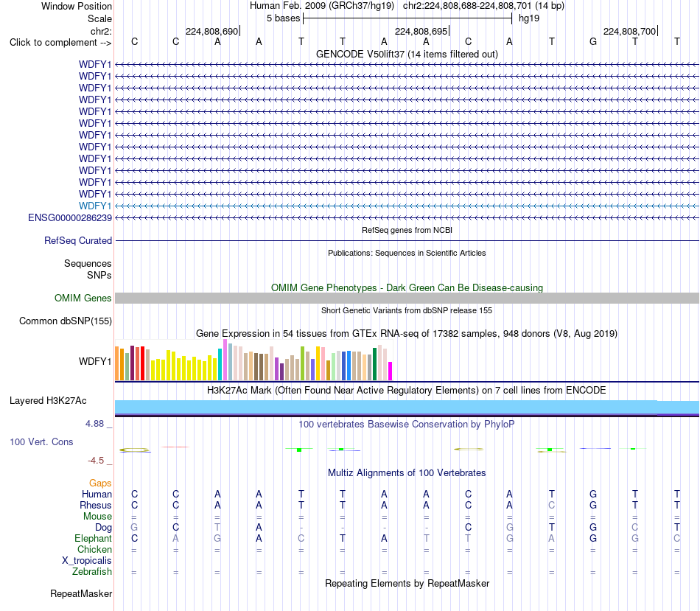The height and width of the screenshot is (611, 700).
Task: Click the last magenta bar in GTEx chart
Action: pyautogui.click(x=390, y=371)
